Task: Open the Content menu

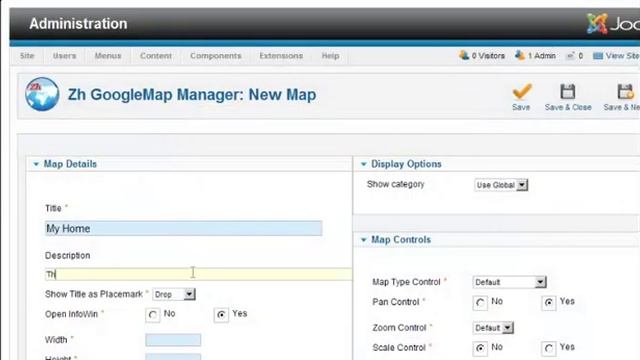Action: [156, 56]
